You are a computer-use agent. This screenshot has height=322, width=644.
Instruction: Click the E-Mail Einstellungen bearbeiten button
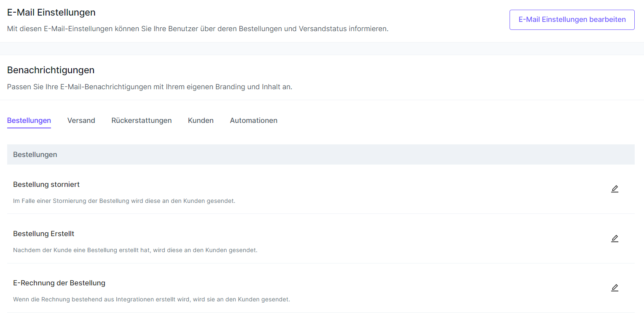pos(572,19)
